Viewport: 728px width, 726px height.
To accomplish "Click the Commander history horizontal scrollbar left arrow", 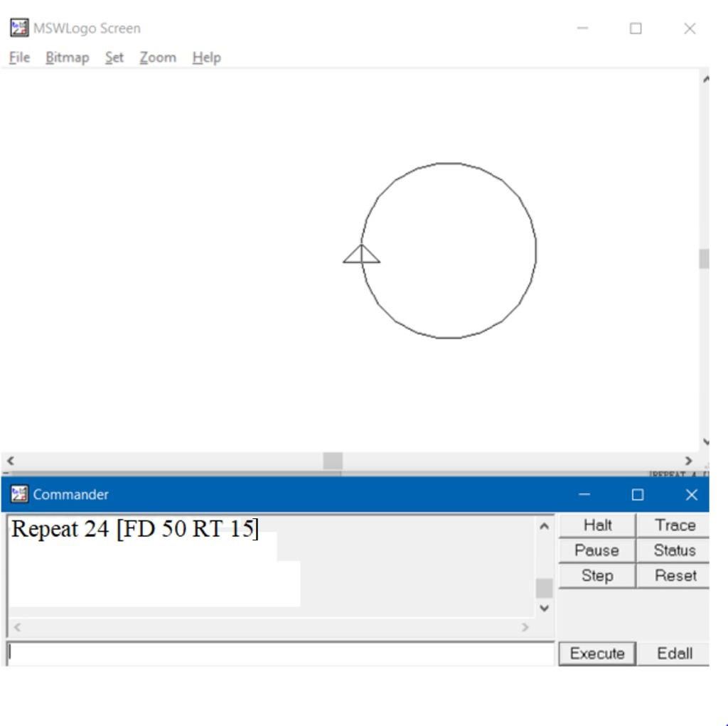I will (x=17, y=628).
